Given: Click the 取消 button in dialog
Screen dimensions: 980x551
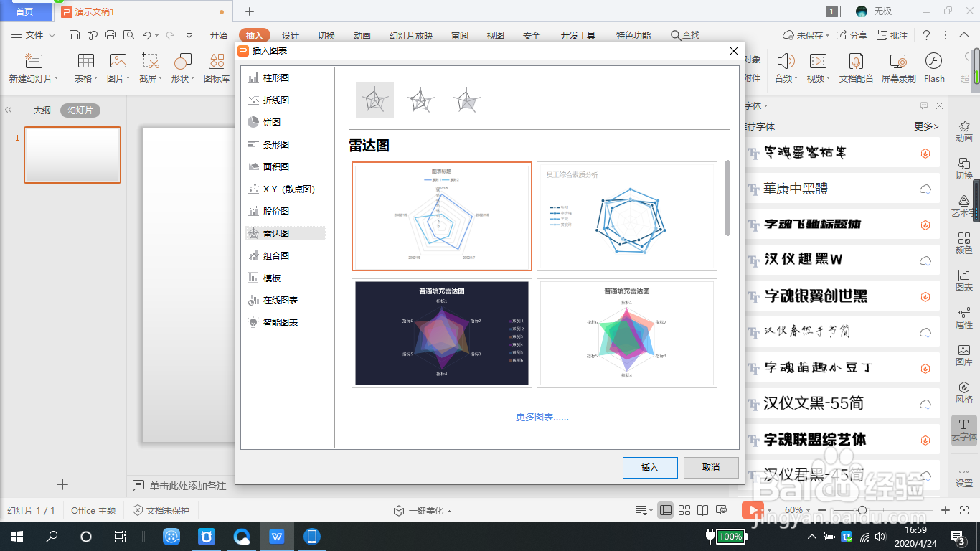Looking at the screenshot, I should click(711, 467).
